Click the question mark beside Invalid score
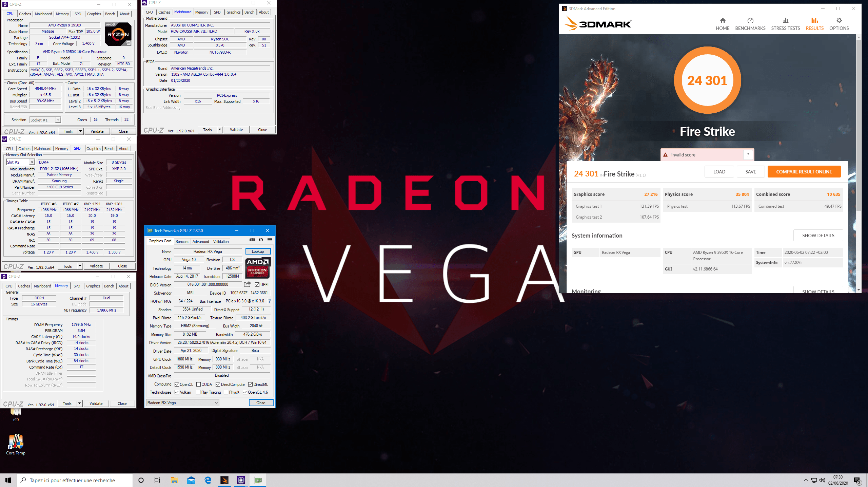 click(748, 155)
